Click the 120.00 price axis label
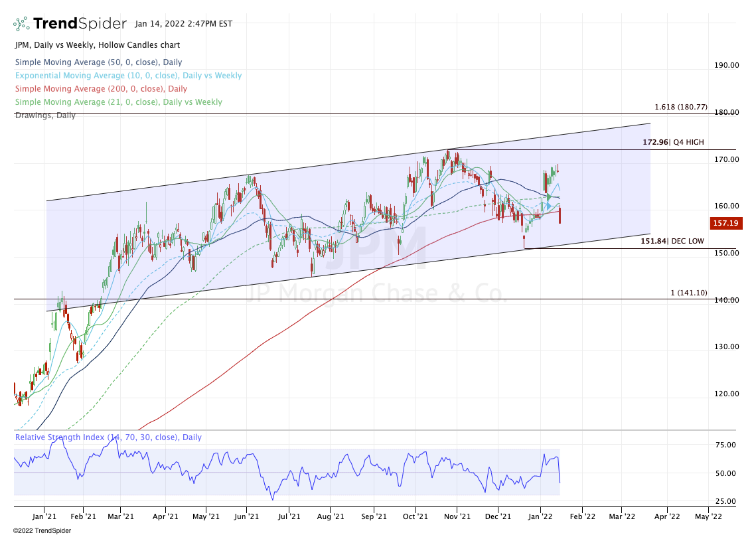The image size is (756, 537). click(x=727, y=394)
